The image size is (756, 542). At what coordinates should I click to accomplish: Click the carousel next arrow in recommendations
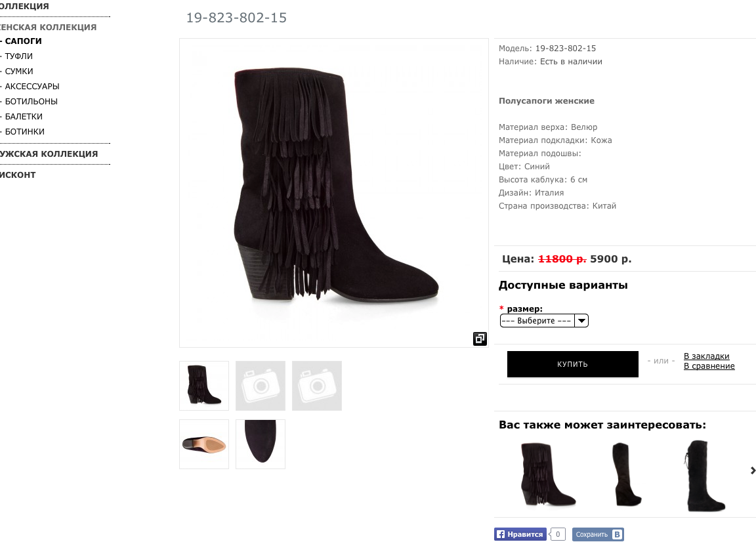[x=752, y=470]
